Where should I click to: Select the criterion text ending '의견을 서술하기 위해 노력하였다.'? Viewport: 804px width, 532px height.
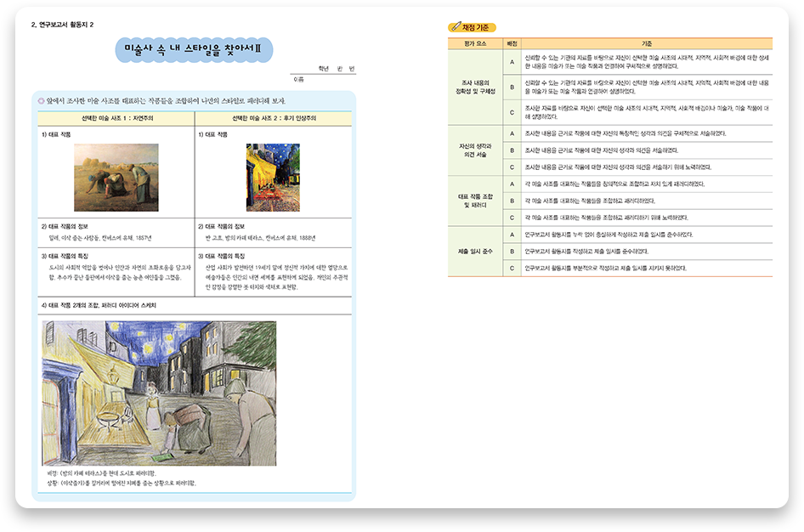click(x=618, y=167)
